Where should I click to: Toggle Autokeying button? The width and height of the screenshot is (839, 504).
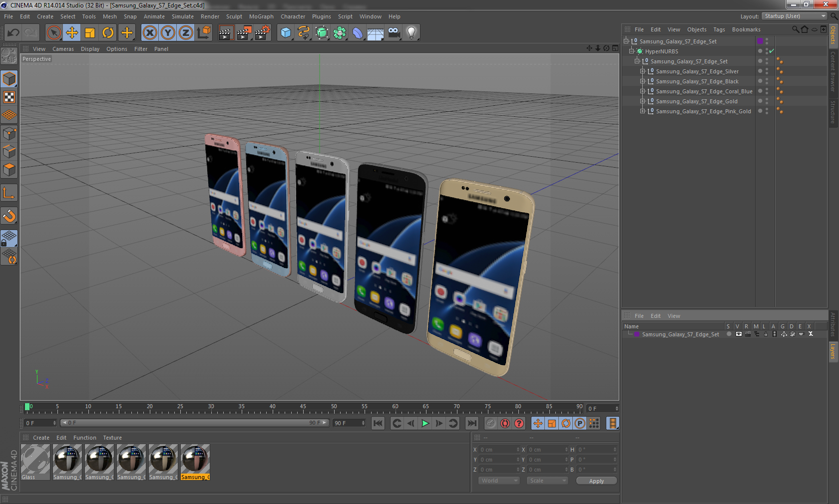[505, 423]
